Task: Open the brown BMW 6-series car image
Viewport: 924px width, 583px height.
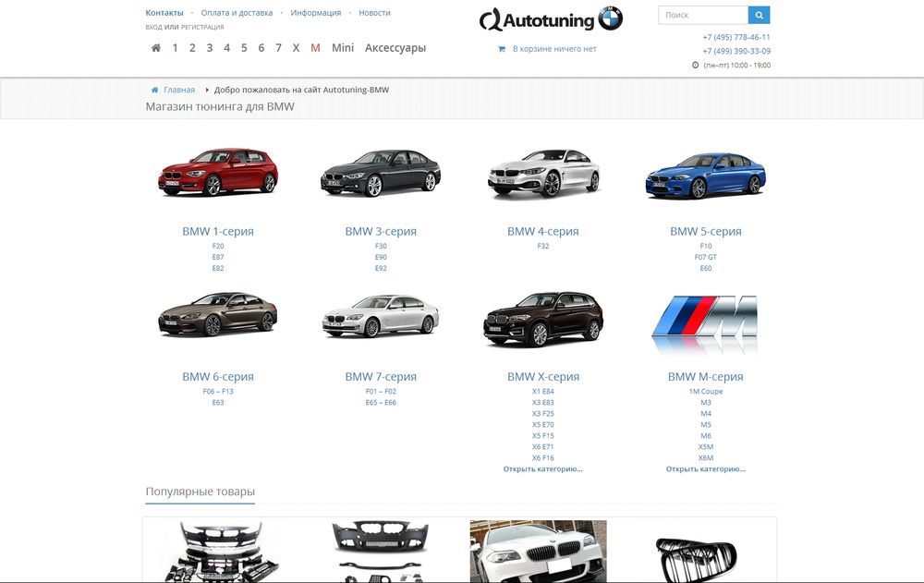Action: coord(218,314)
